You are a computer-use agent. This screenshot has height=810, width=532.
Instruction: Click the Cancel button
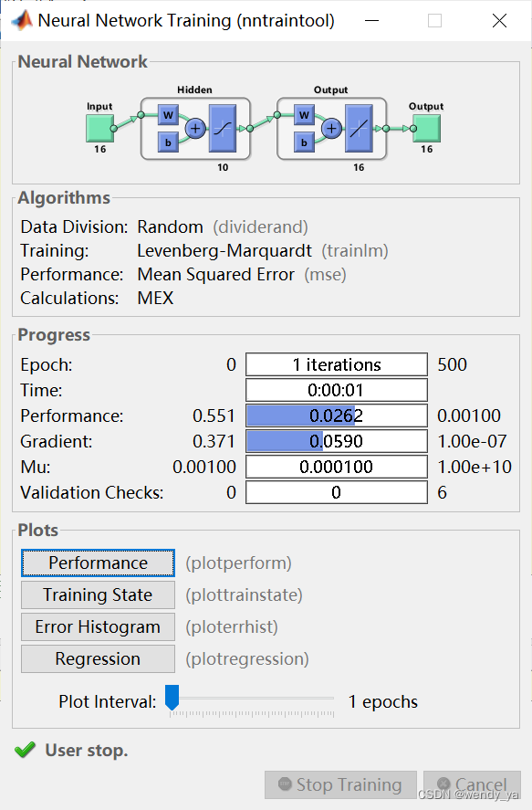(472, 784)
